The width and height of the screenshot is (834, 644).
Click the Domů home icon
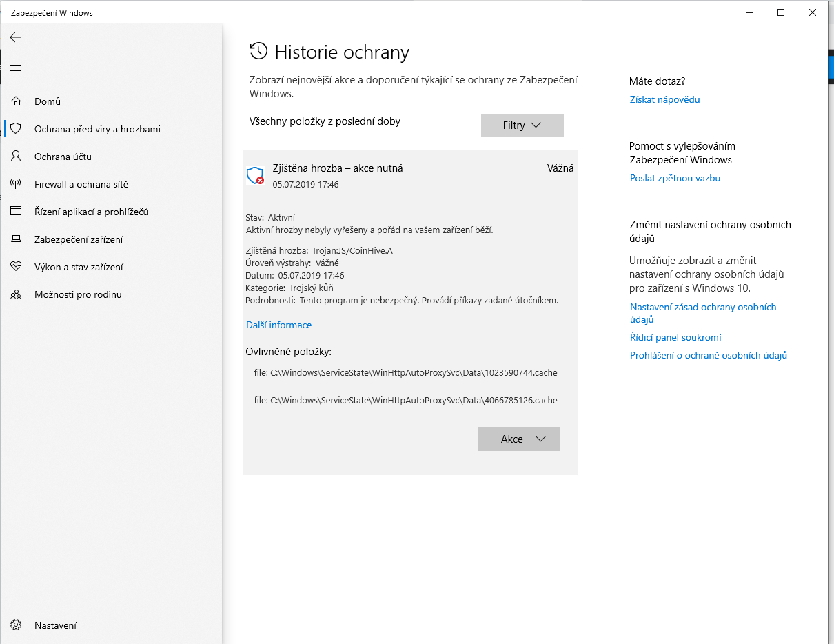tap(16, 101)
